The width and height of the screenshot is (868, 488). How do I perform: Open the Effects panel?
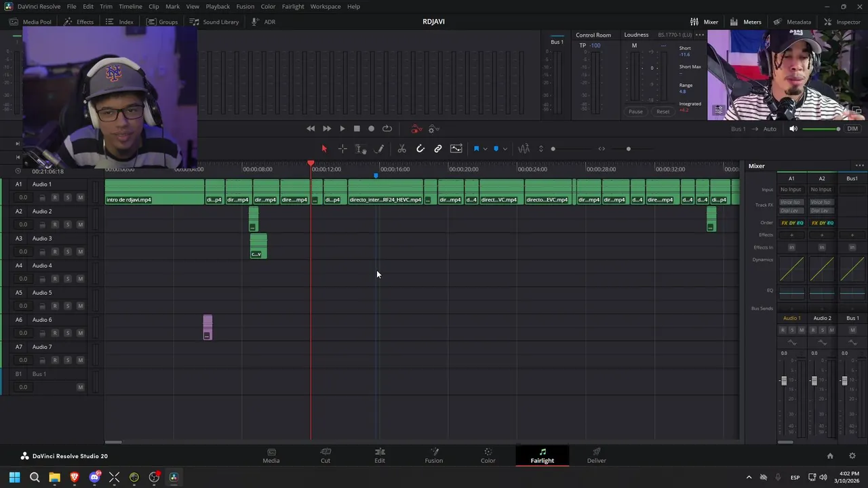[79, 22]
